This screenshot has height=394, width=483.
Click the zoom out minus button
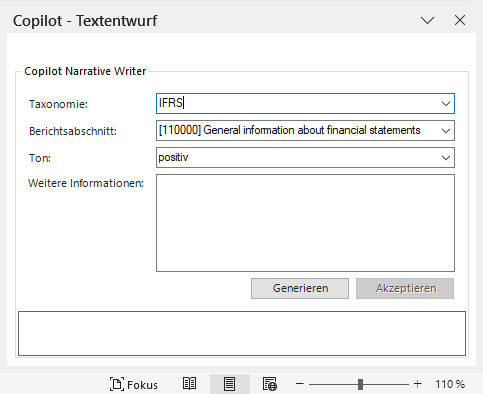point(300,384)
